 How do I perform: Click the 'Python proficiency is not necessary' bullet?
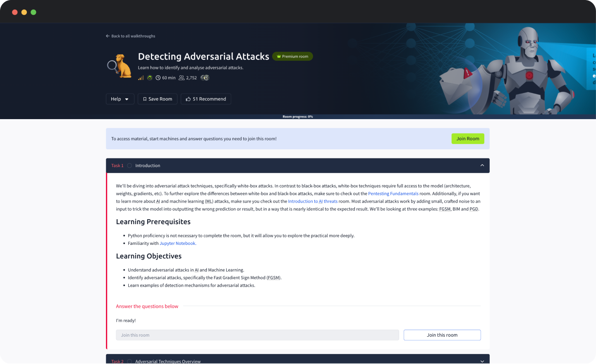click(x=241, y=236)
